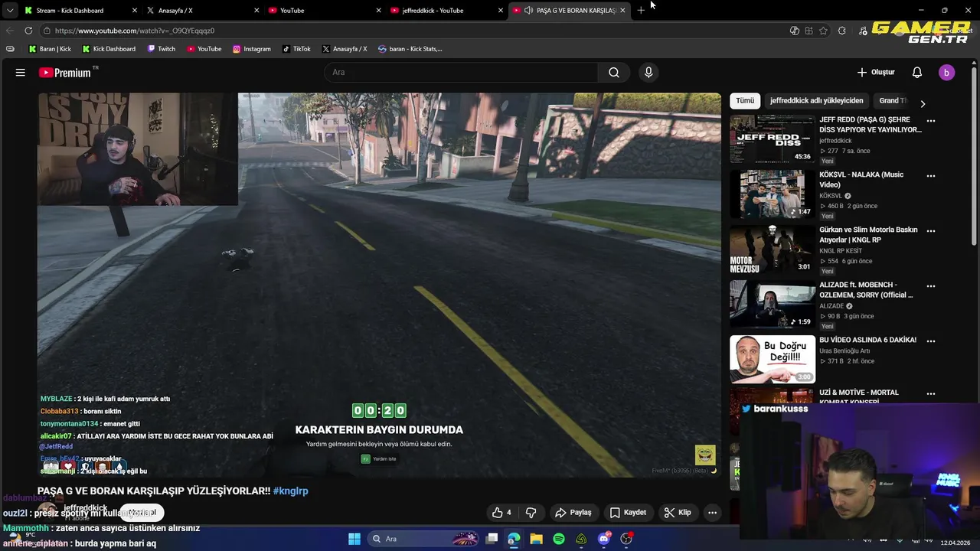Click the Gürkan ve Slim Motorla Baskın title
Image resolution: width=980 pixels, height=551 pixels.
point(868,235)
